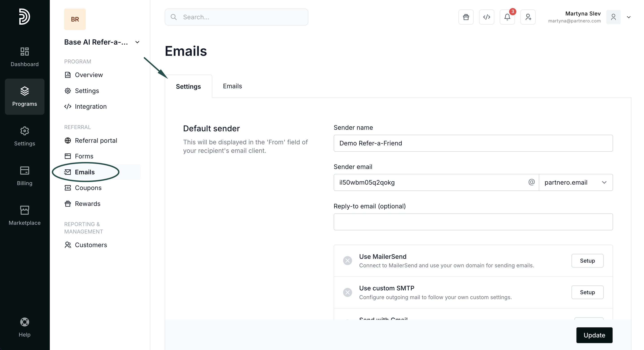Image resolution: width=644 pixels, height=350 pixels.
Task: Expand the Martyna Slev account menu
Action: tap(629, 17)
